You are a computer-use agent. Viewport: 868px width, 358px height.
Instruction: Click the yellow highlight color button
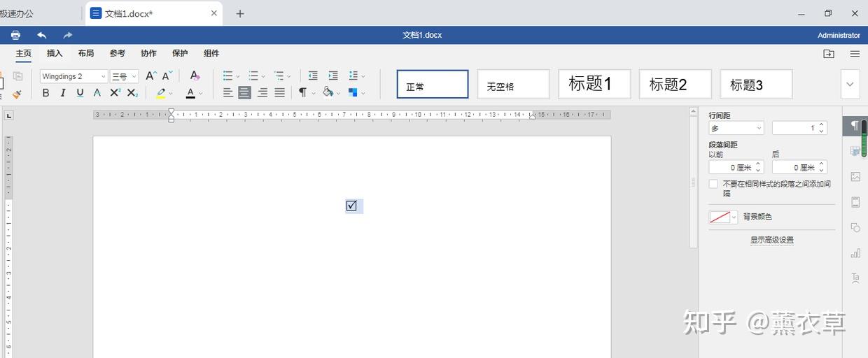161,92
